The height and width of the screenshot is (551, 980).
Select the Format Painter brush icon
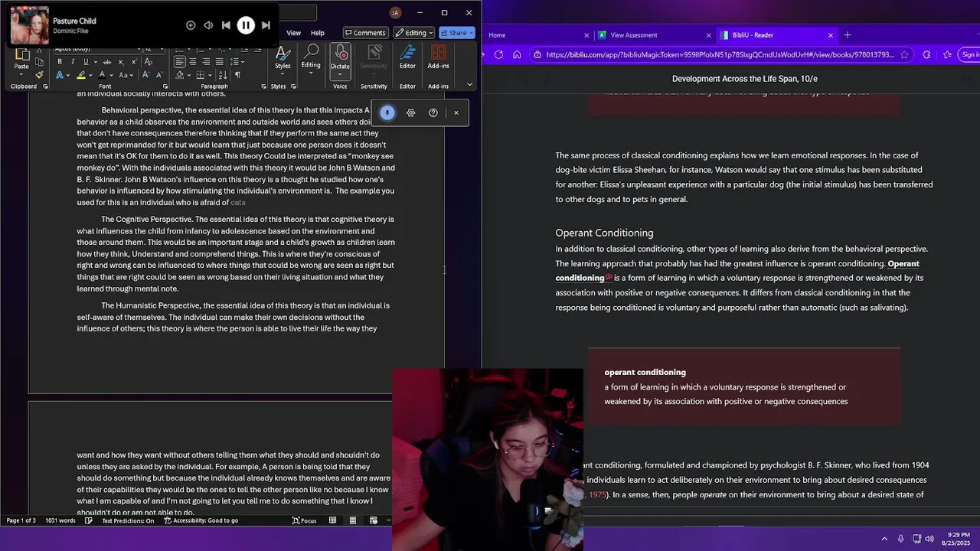[39, 75]
